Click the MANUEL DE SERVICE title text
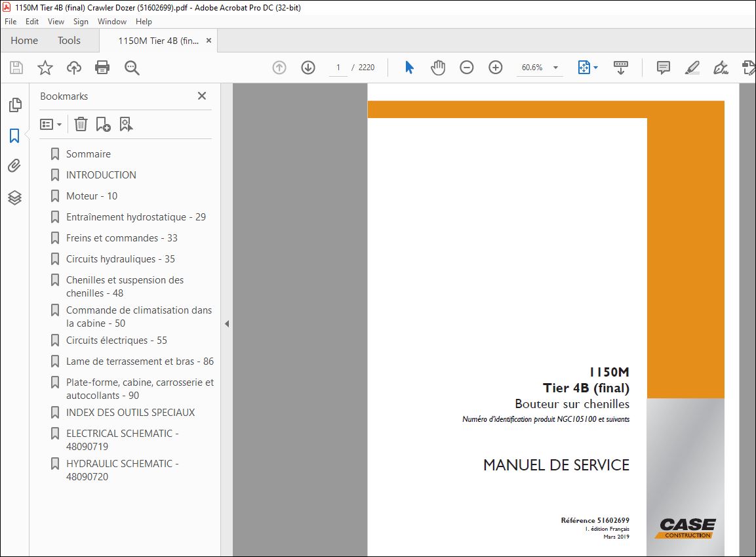Screen dimensions: 756x557 click(556, 465)
